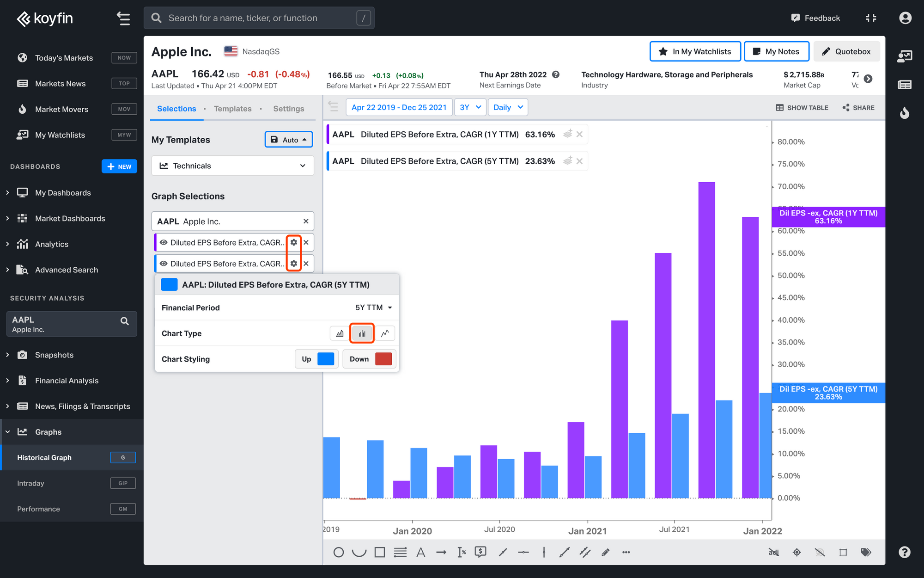Viewport: 924px width, 578px height.
Task: Open settings gear for first EPS series
Action: [294, 242]
